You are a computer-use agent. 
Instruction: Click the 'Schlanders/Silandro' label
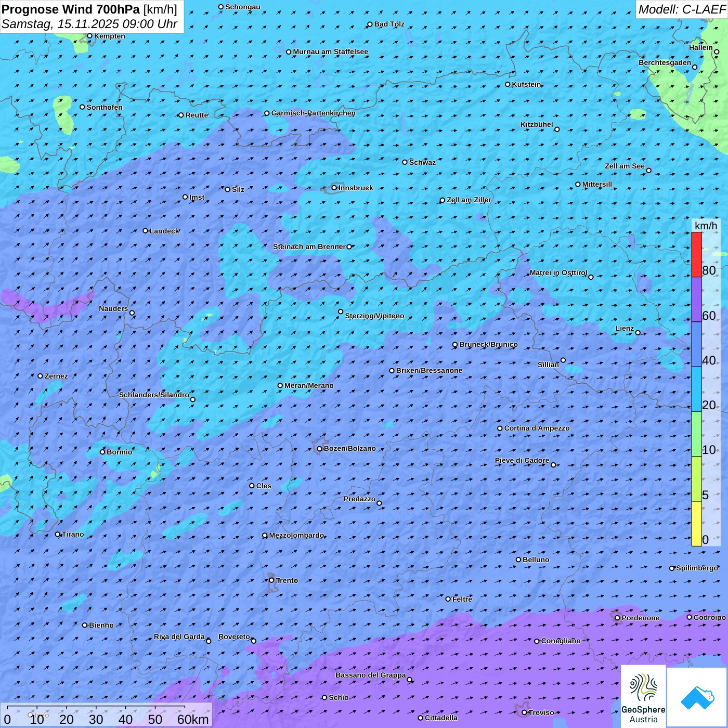point(154,395)
